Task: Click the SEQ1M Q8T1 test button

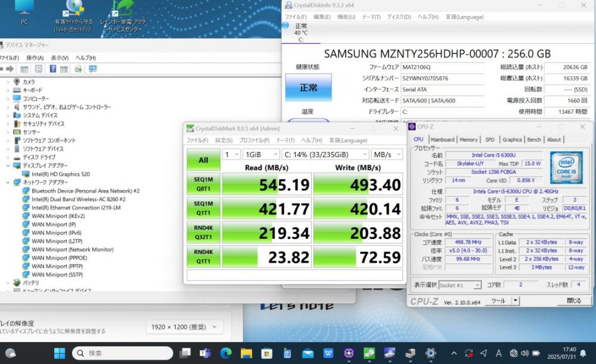Action: pos(203,184)
